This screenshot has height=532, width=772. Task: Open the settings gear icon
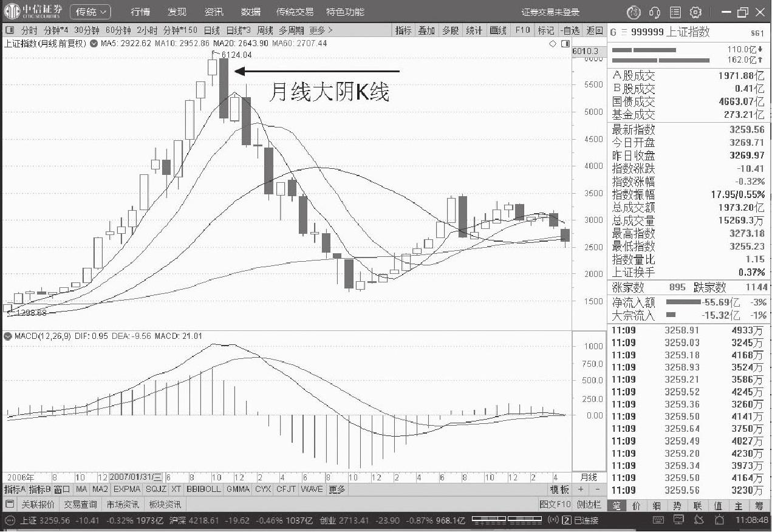696,12
